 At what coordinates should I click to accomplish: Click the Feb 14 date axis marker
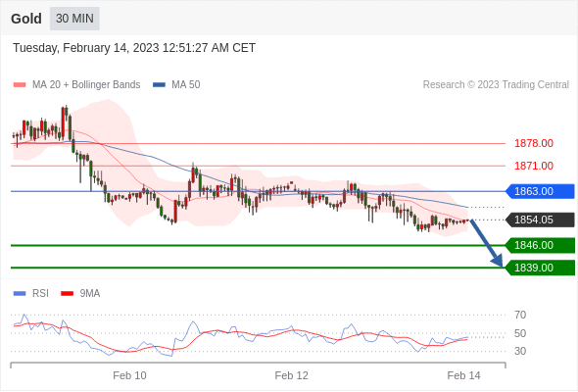(x=463, y=375)
